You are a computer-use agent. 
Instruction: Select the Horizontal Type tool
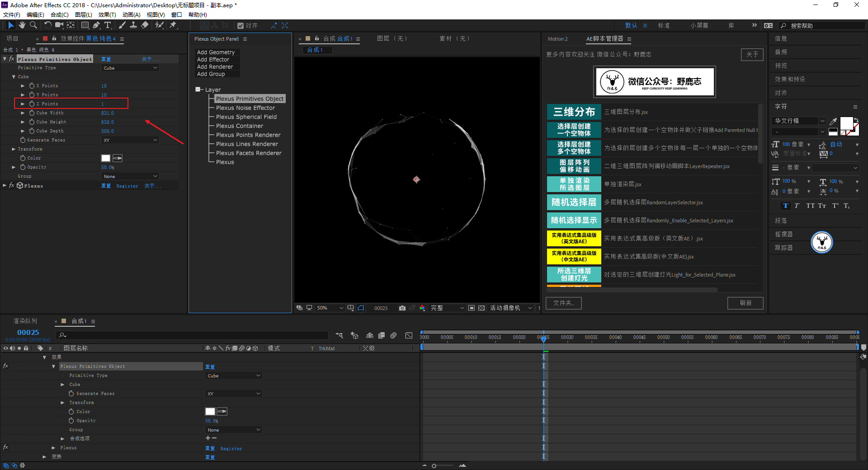click(108, 25)
